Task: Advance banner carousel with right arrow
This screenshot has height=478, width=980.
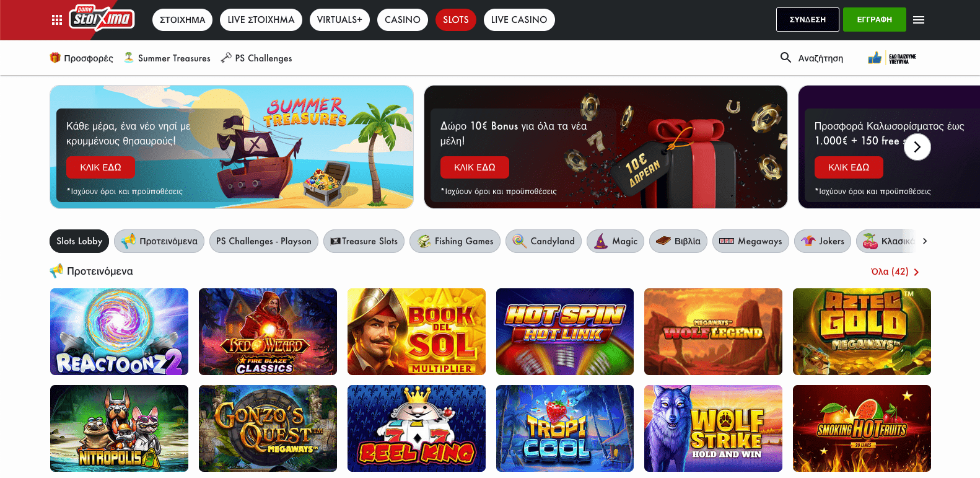Action: tap(917, 147)
